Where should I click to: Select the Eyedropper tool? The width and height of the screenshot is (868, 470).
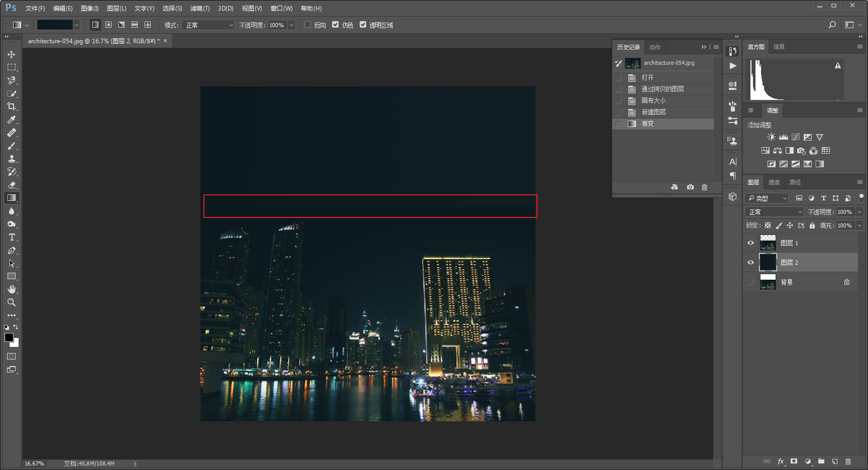click(x=12, y=120)
